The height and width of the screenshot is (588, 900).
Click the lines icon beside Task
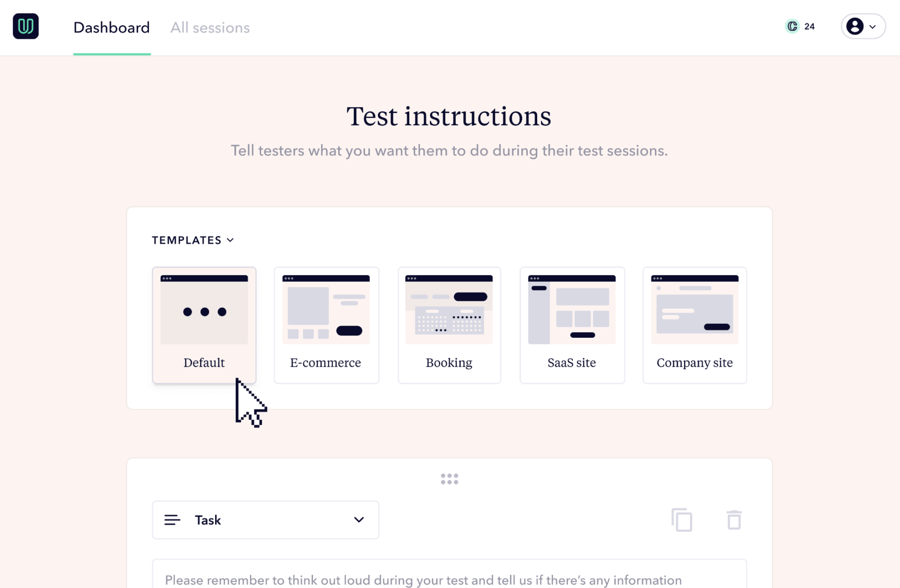pyautogui.click(x=172, y=520)
